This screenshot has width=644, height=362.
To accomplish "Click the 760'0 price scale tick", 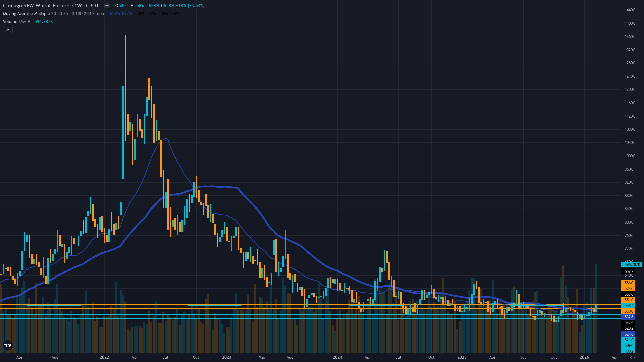I will pos(629,236).
